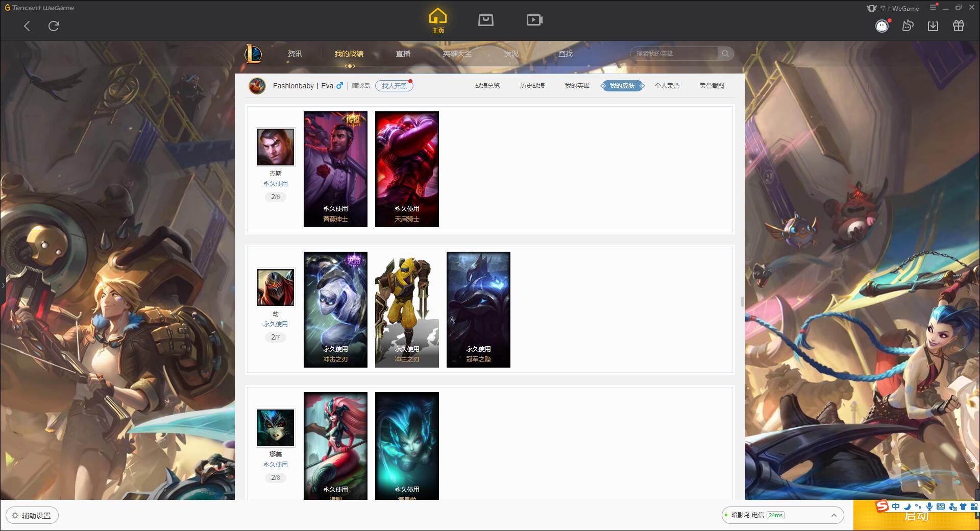Image resolution: width=980 pixels, height=531 pixels.
Task: Go back using the back arrow
Action: point(27,26)
